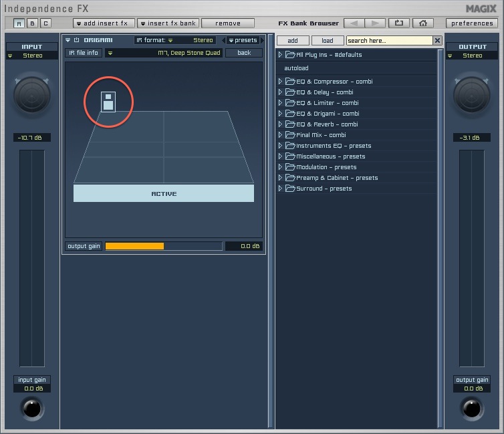Open the presets menu

[243, 40]
